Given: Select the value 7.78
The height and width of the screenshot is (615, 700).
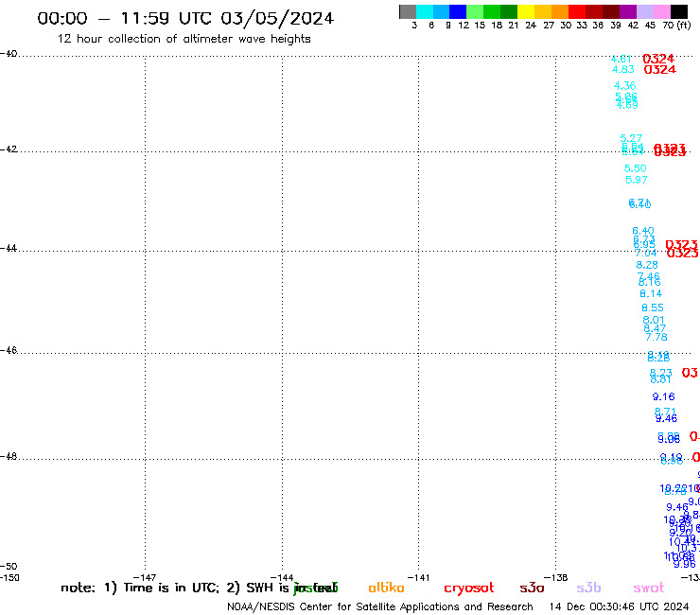Looking at the screenshot, I should pos(656,337).
